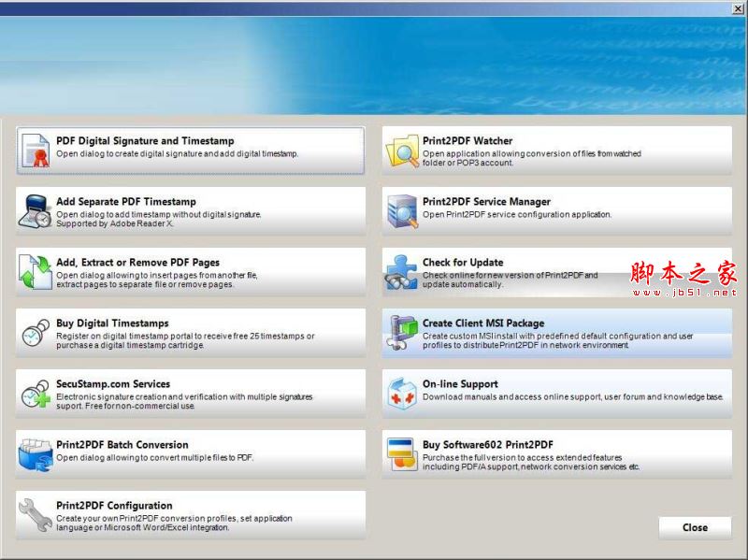Select Check for Update title

pyautogui.click(x=463, y=263)
